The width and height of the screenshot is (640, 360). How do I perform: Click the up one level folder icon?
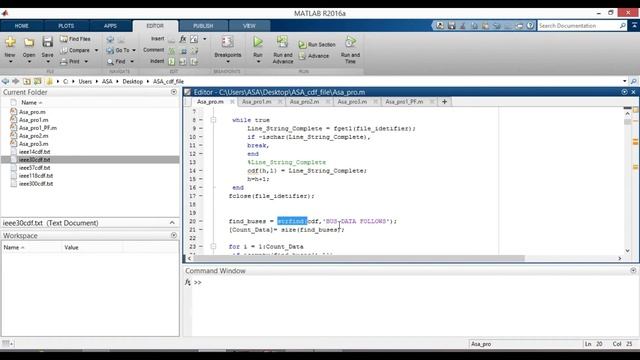27,81
